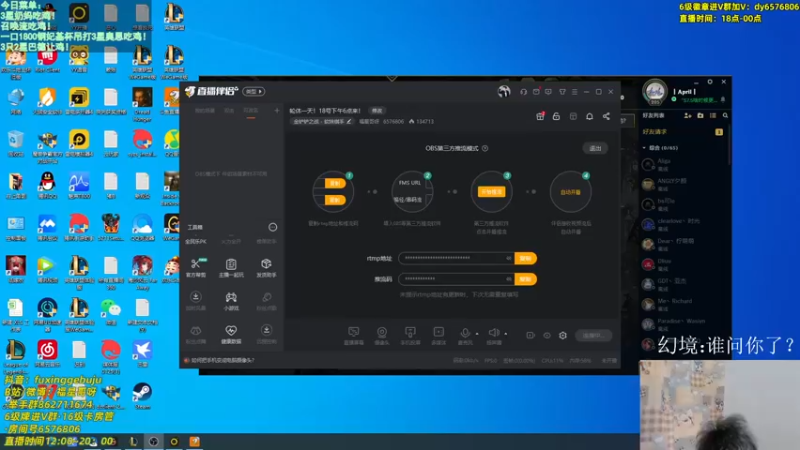Open the 主播一起玩 tool
800x450 pixels.
[231, 267]
